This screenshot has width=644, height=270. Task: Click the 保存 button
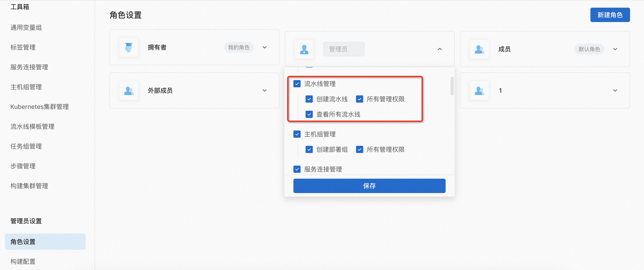(x=369, y=186)
